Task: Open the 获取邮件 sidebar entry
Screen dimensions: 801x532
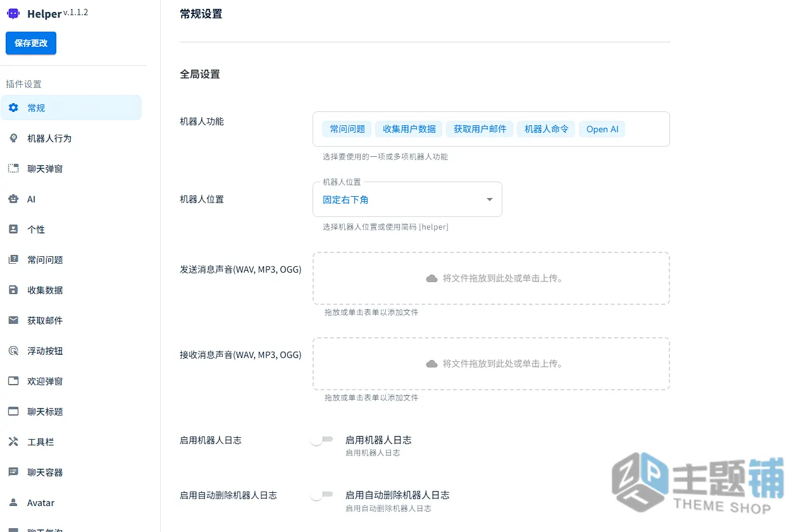Action: (71, 320)
